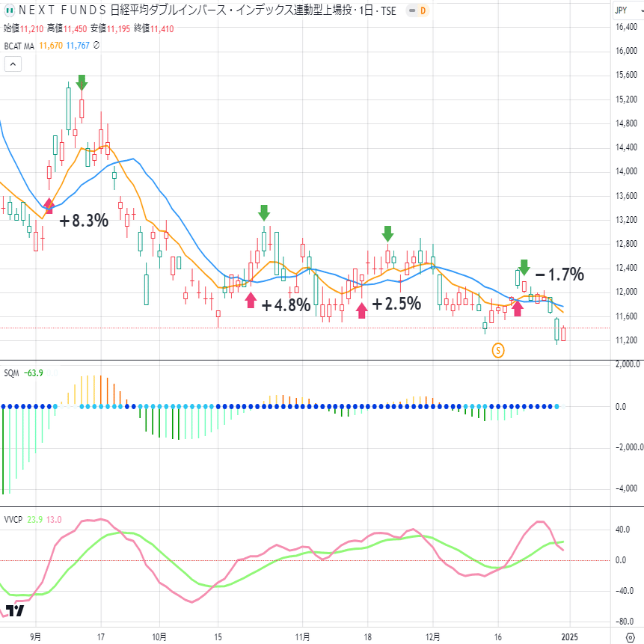The height and width of the screenshot is (644, 644).
Task: Open the chart settings gear icon
Action: point(630,637)
